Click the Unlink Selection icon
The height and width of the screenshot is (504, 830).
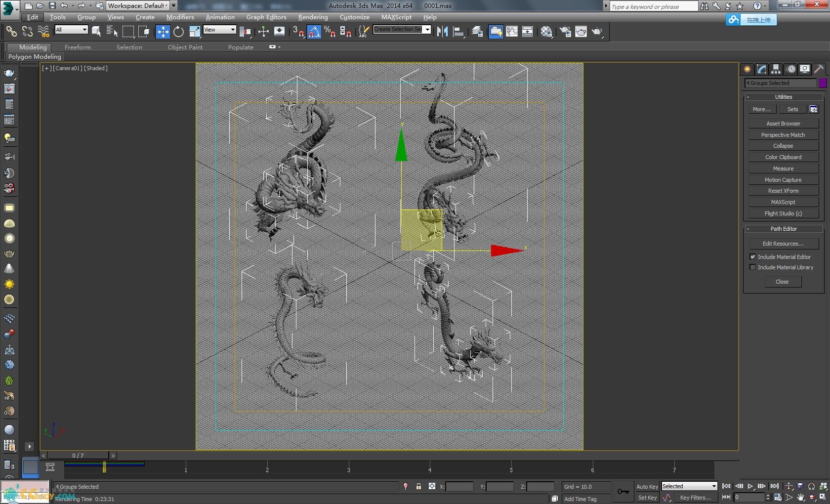27,32
